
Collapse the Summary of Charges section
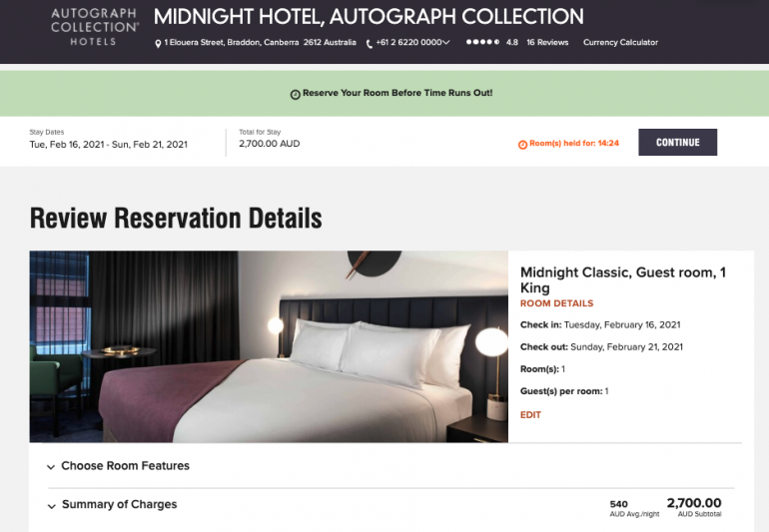(52, 506)
